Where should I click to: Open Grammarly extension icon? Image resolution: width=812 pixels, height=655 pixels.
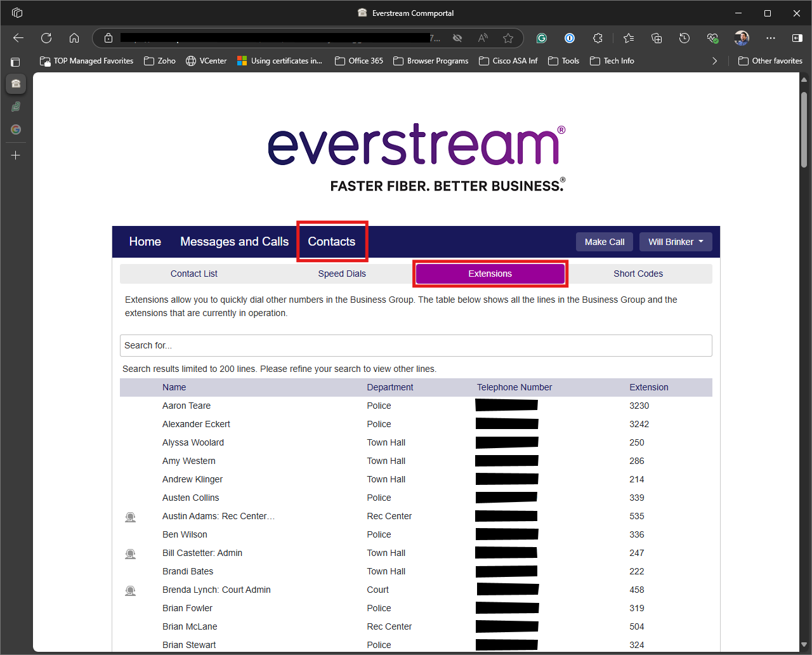click(542, 38)
